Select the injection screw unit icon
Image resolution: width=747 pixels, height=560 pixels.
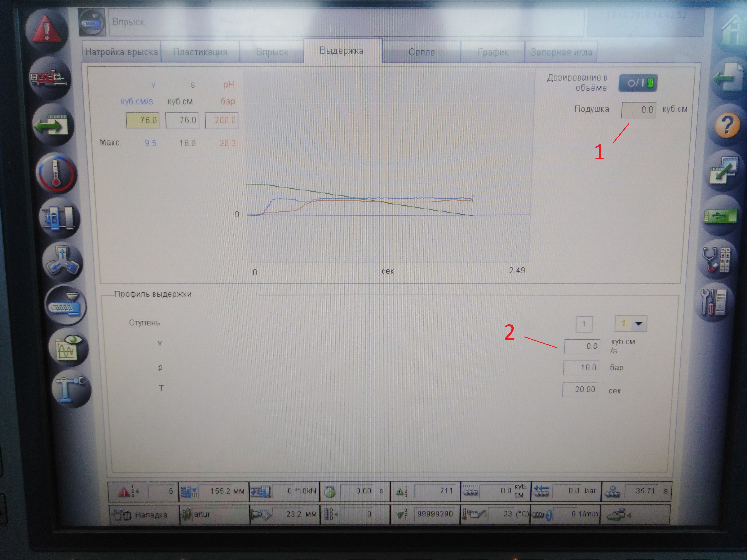point(66,305)
